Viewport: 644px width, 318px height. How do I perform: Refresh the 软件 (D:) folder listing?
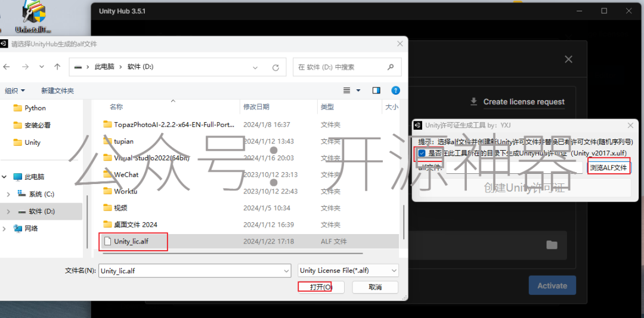276,67
